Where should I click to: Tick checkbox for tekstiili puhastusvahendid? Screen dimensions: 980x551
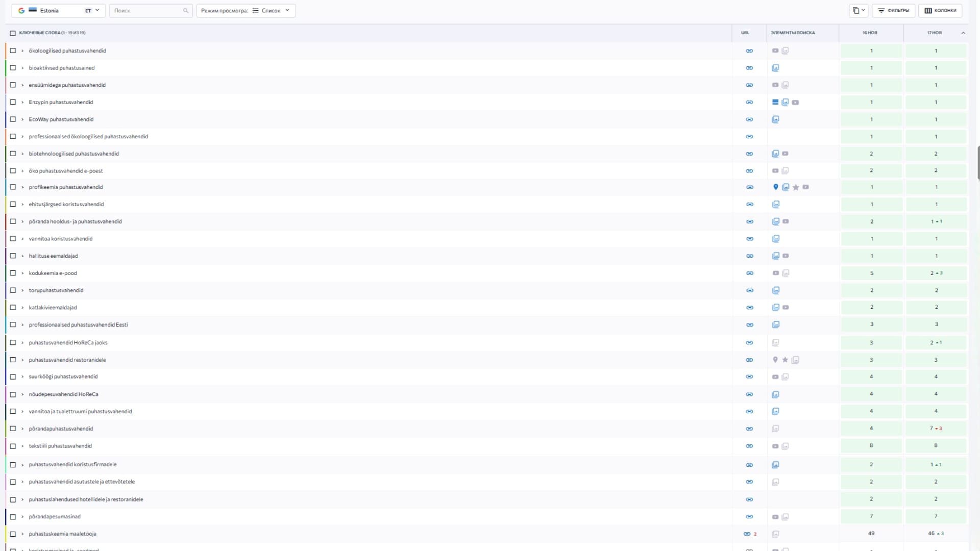pos(13,446)
